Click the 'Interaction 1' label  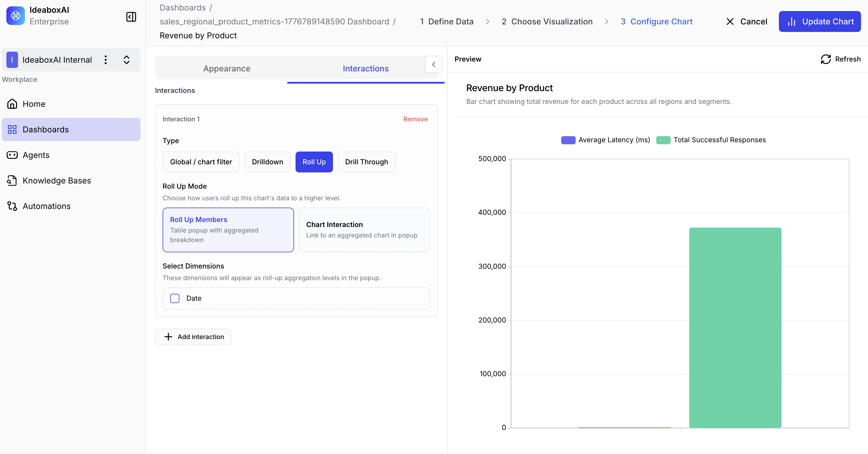181,119
